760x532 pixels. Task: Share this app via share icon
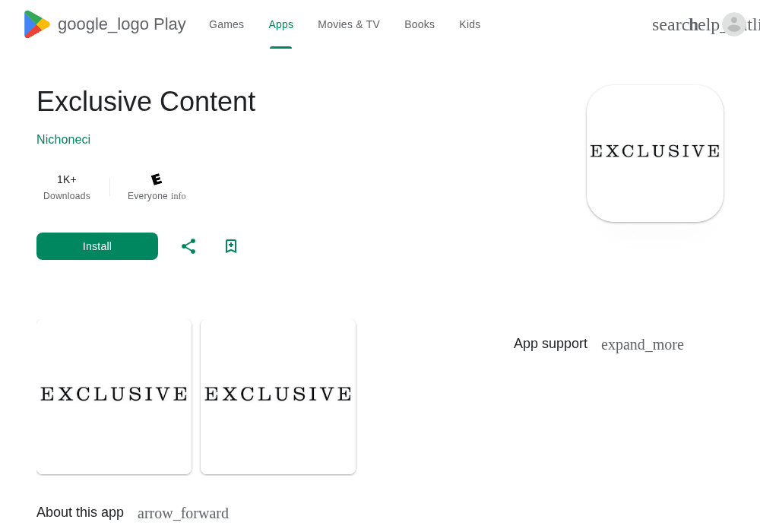pos(188,246)
